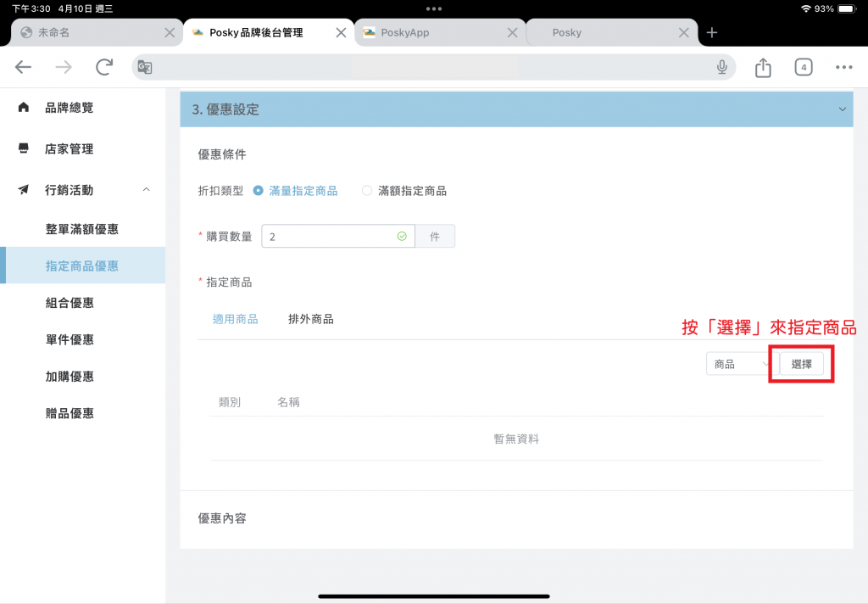Open the translate icon in the address bar
This screenshot has width=868, height=604.
point(144,67)
